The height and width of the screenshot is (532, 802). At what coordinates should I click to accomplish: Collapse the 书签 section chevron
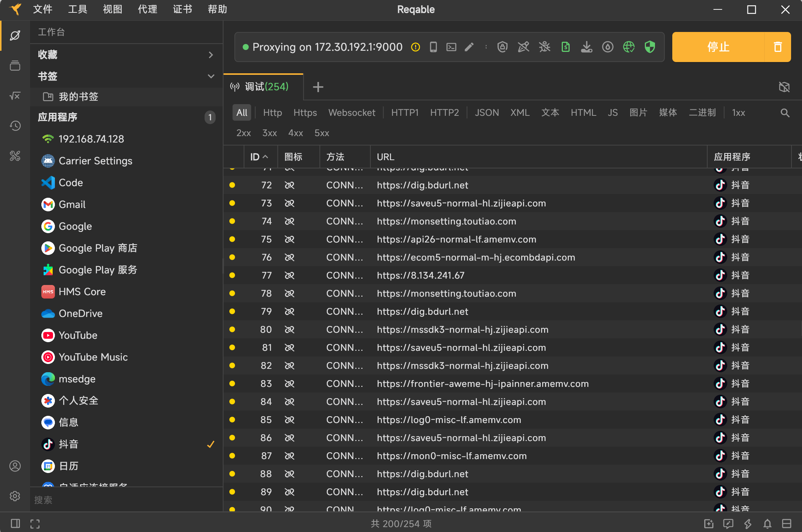pos(211,76)
